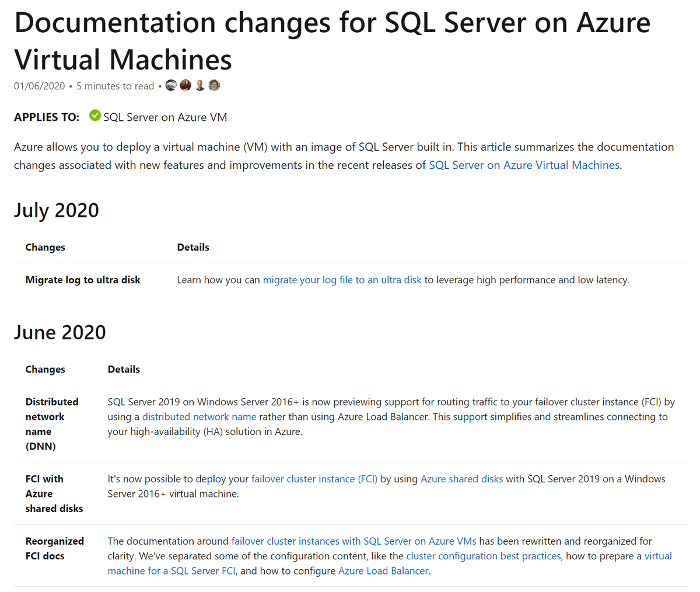Screen dimensions: 700x592
Task: Click the June 2020 heading
Action: (60, 332)
